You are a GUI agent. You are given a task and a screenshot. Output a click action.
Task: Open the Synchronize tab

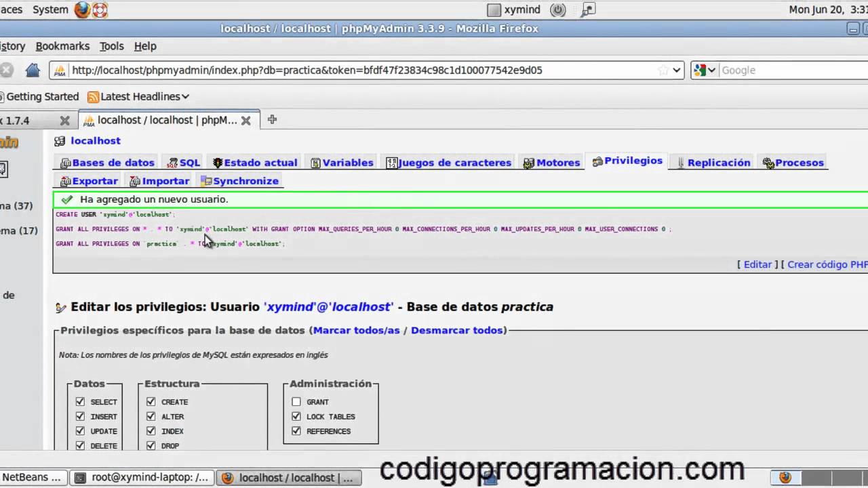(240, 181)
